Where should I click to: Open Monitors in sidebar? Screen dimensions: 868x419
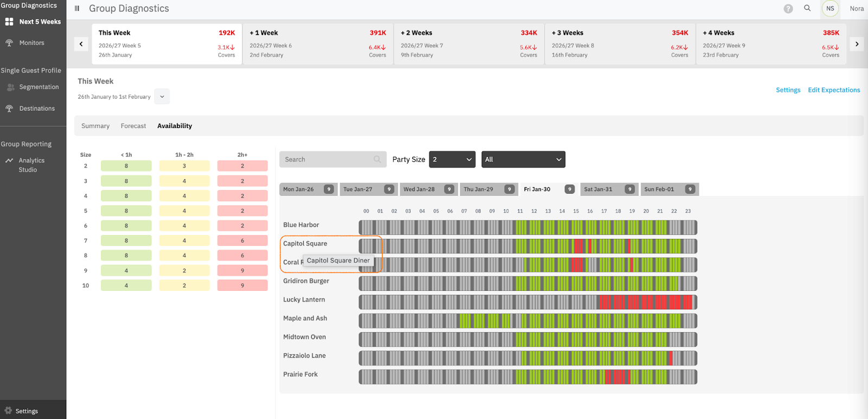click(x=31, y=43)
